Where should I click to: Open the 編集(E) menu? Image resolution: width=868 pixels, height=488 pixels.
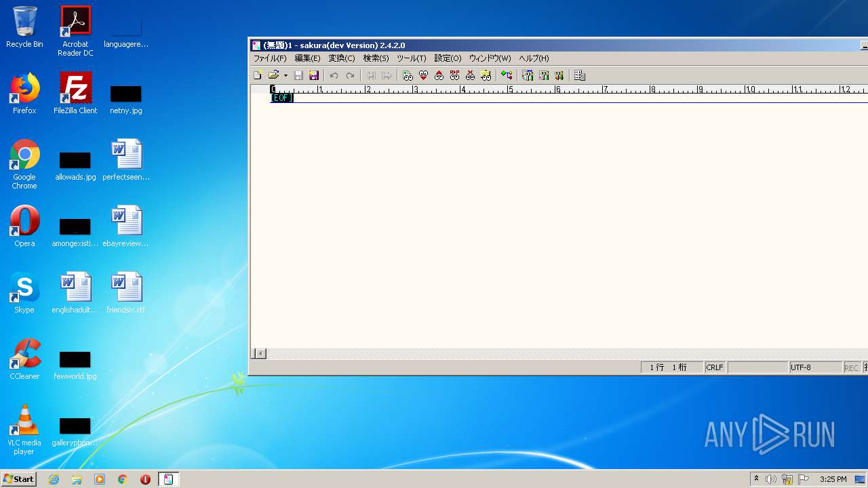[307, 58]
